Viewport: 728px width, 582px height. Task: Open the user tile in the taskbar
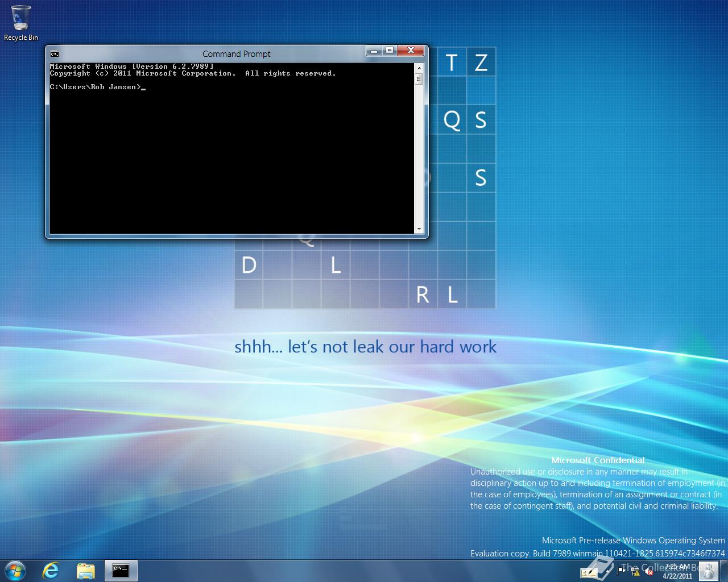(x=709, y=571)
